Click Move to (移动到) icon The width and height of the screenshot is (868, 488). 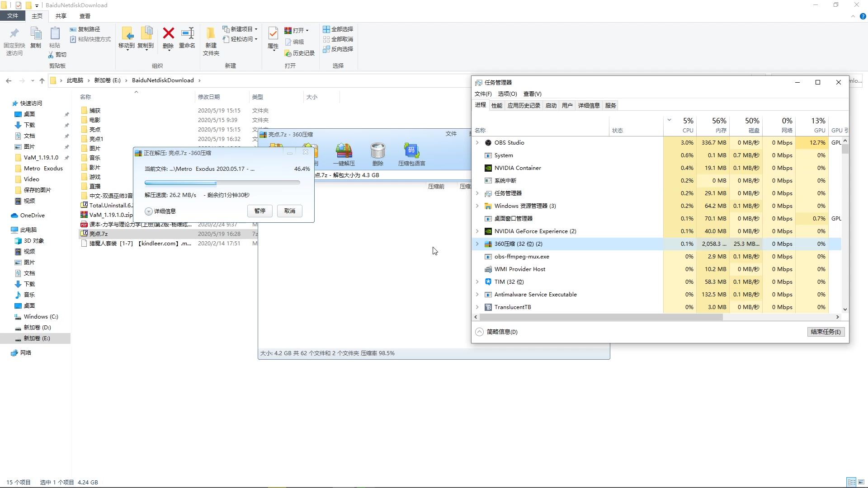[127, 33]
